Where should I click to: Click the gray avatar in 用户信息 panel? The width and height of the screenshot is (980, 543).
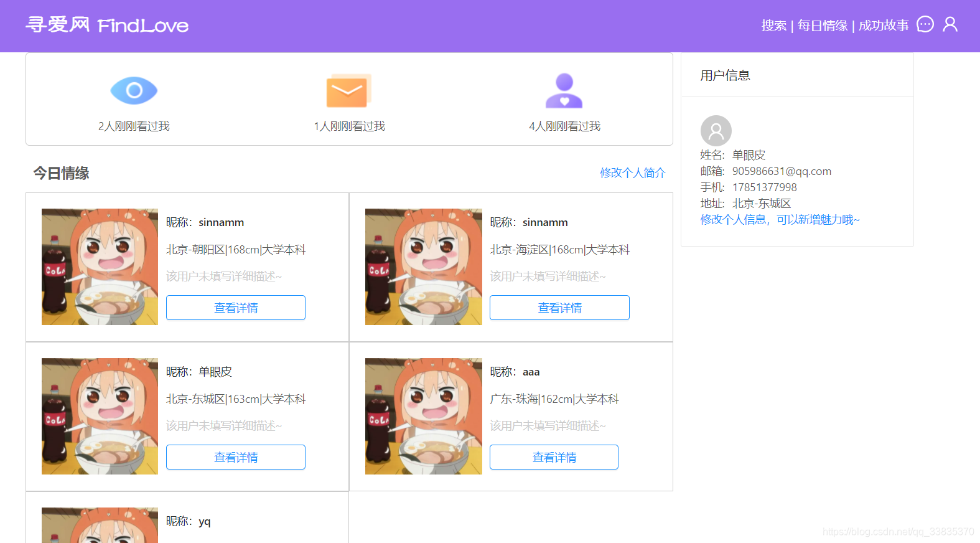click(x=716, y=131)
